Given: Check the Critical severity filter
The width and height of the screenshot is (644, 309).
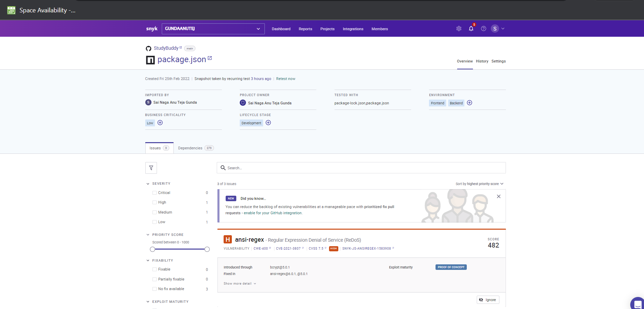Looking at the screenshot, I should point(155,193).
